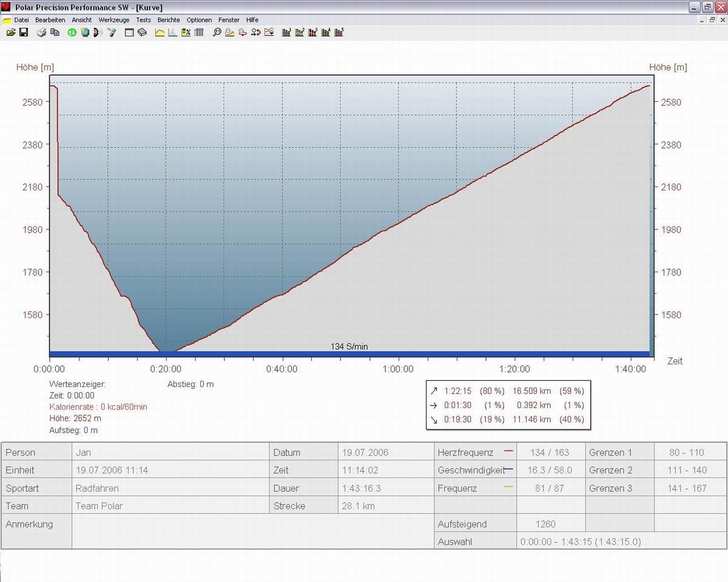Viewport: 728px width, 582px height.
Task: Click the Anmerkung notes field
Action: pos(252,532)
